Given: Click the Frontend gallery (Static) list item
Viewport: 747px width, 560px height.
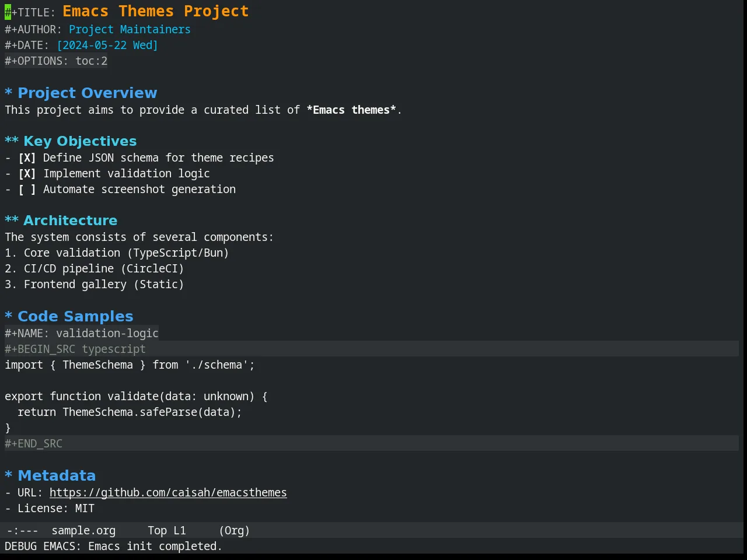Looking at the screenshot, I should click(x=95, y=285).
